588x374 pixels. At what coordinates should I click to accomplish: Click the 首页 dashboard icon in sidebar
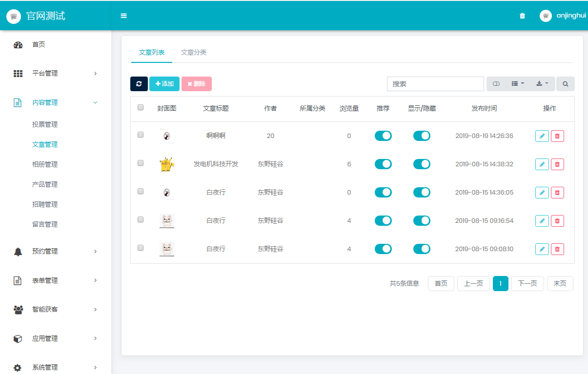(18, 45)
